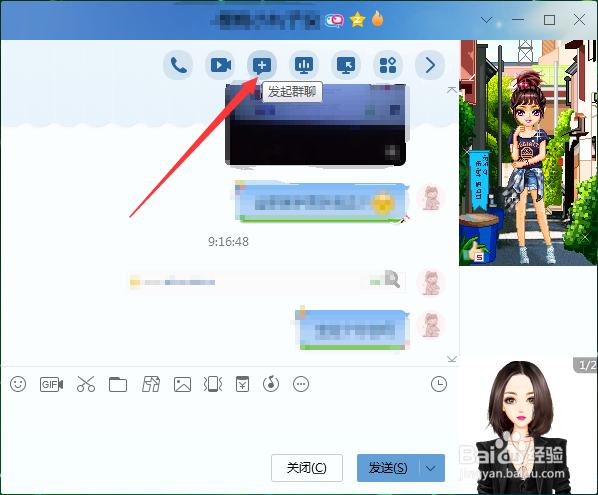Open the title bar dropdown chevron

pos(486,20)
